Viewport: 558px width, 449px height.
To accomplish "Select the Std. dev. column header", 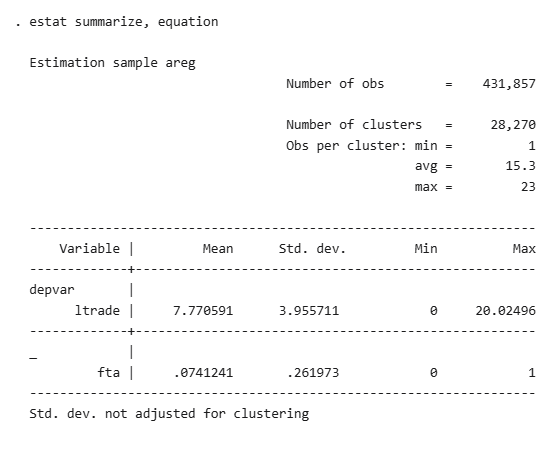I will pyautogui.click(x=312, y=248).
